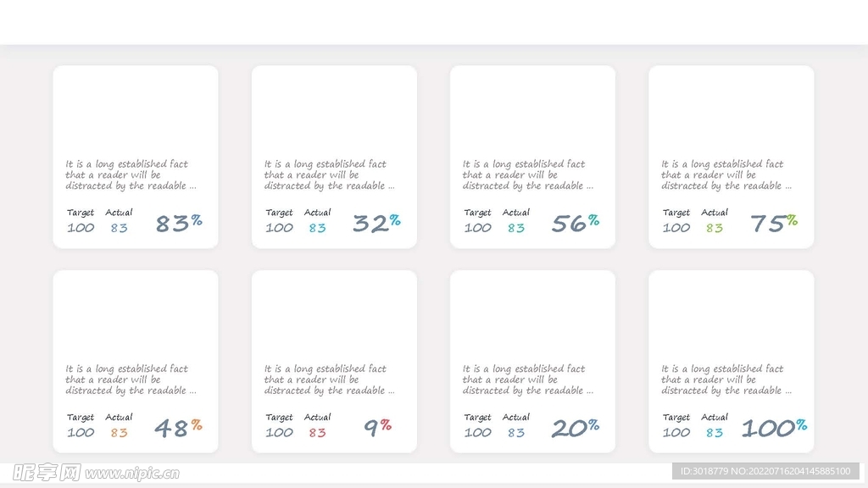868x488 pixels.
Task: Click the description text in 100% card
Action: tap(726, 380)
